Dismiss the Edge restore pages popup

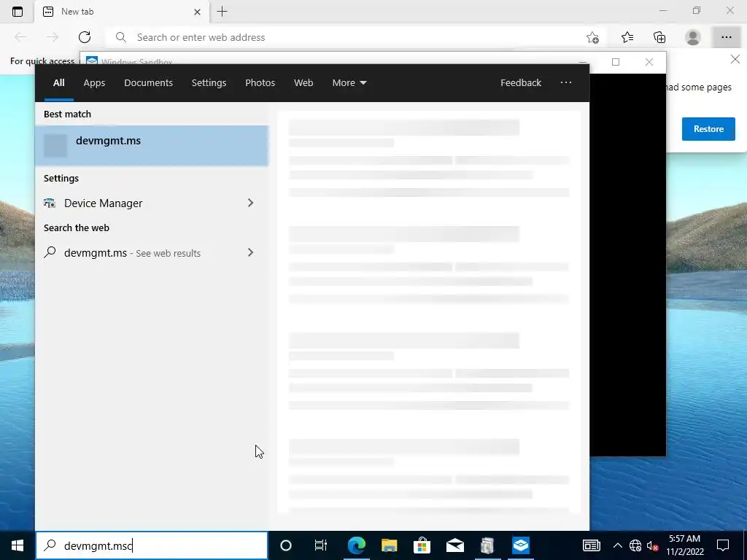pos(735,60)
